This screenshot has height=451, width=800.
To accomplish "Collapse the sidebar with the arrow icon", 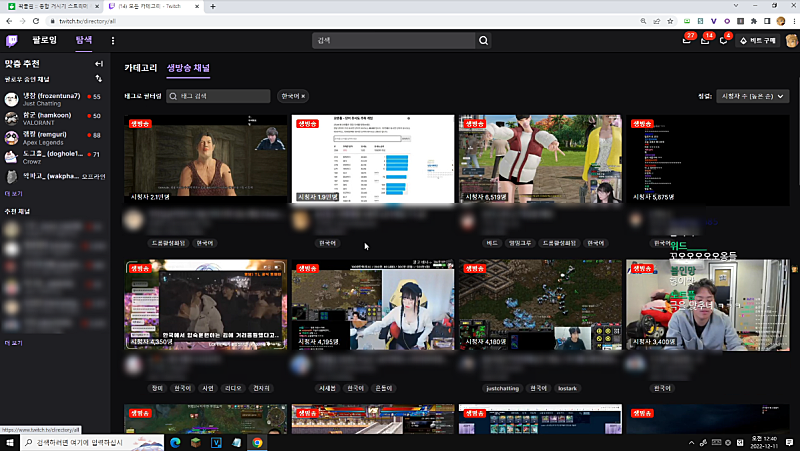I will click(x=98, y=64).
